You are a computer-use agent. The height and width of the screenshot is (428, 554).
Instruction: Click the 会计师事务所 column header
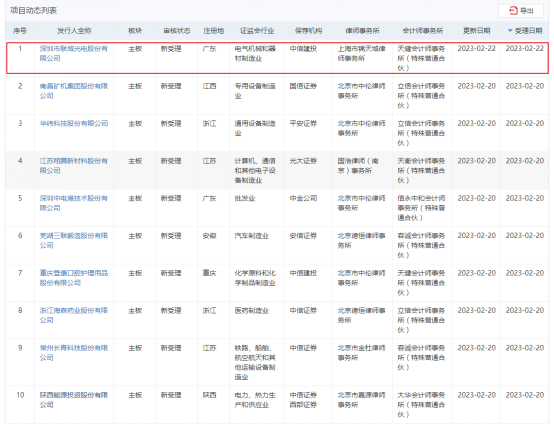423,31
